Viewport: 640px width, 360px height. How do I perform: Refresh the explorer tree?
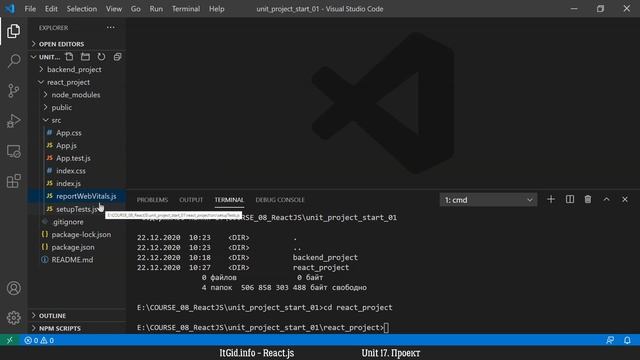(101, 57)
